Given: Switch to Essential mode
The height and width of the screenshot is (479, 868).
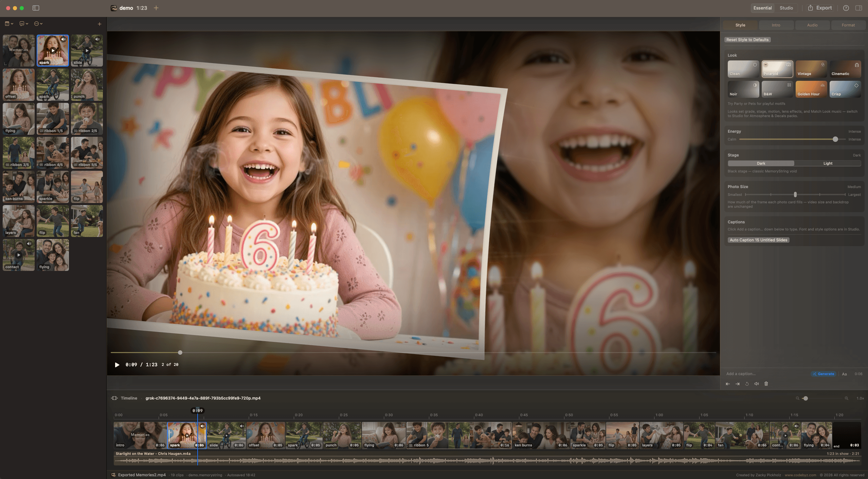Looking at the screenshot, I should (762, 8).
